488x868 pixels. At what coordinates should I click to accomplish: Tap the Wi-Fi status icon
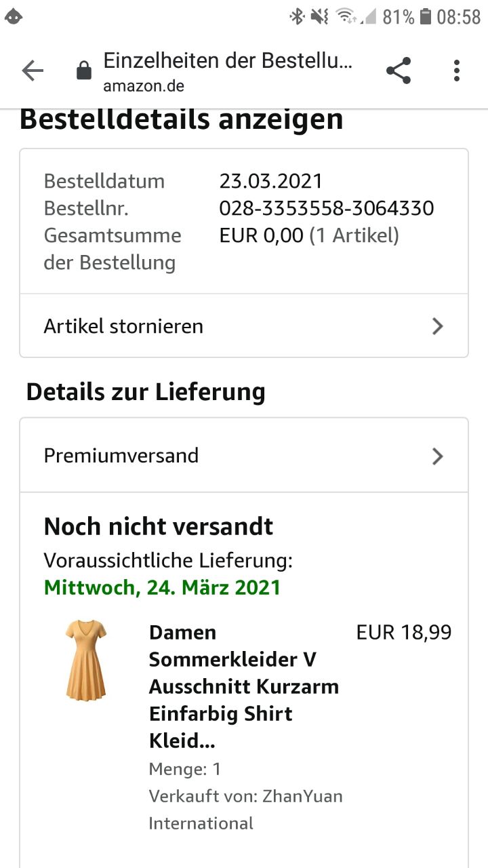point(347,17)
